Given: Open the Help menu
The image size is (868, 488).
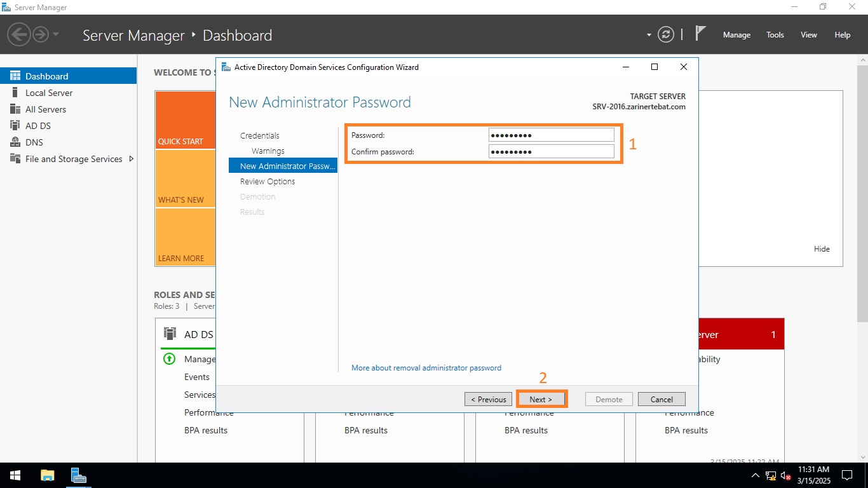Looking at the screenshot, I should coord(843,35).
